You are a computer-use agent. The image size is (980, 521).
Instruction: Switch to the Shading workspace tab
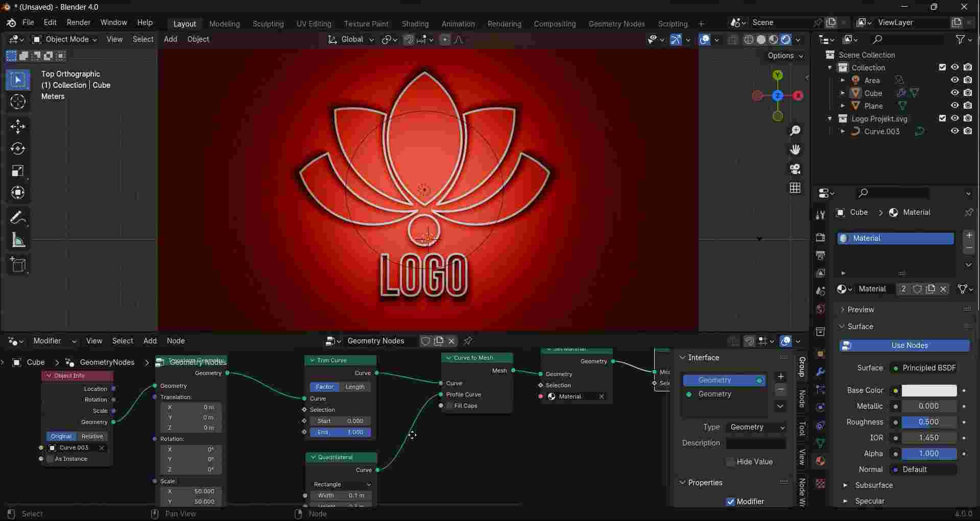(x=415, y=23)
